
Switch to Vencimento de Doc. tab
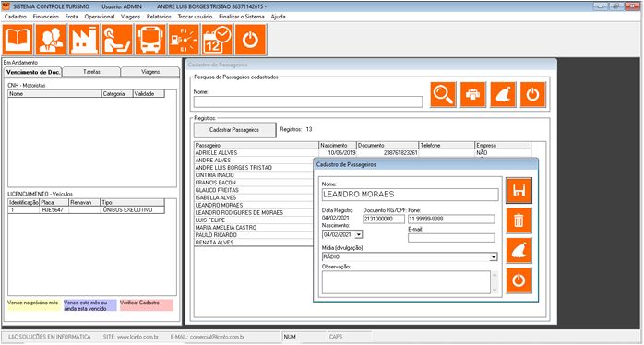(33, 72)
